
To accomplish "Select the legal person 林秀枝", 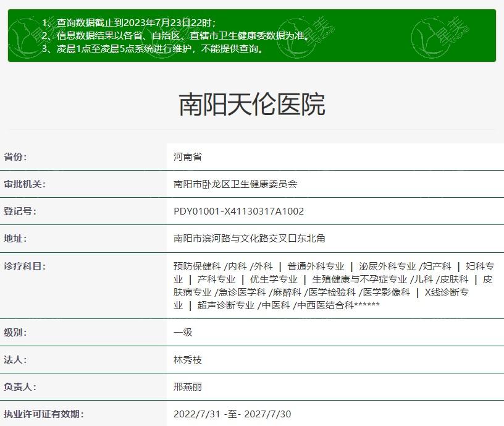I will pos(187,360).
